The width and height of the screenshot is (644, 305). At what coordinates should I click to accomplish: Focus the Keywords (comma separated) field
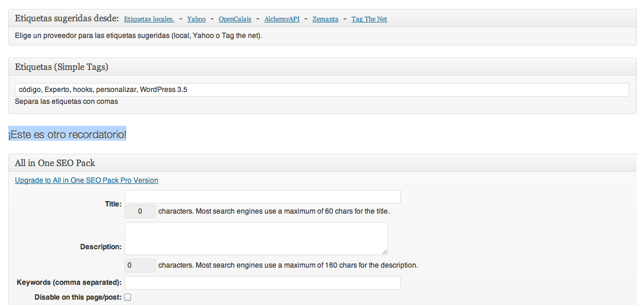(263, 282)
